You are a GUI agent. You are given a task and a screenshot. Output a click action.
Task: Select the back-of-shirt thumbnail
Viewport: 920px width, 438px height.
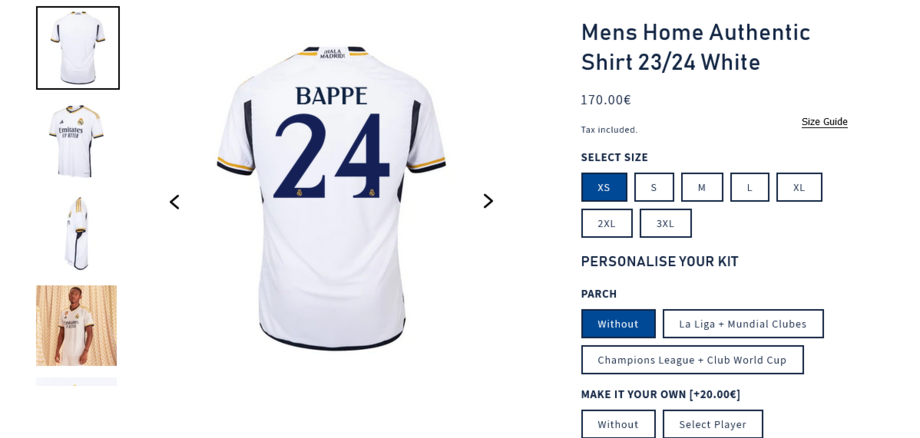tap(77, 48)
